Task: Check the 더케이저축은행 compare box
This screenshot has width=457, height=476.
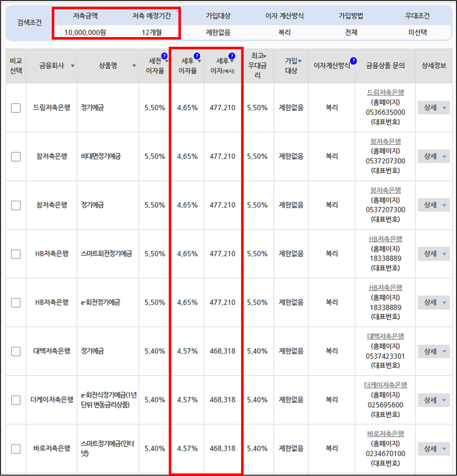Action: (x=16, y=400)
